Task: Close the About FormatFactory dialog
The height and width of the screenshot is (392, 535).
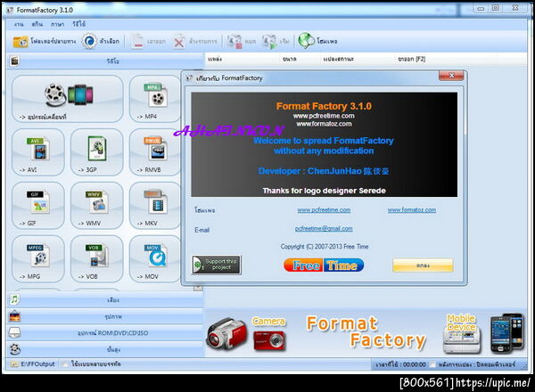Action: [x=451, y=76]
